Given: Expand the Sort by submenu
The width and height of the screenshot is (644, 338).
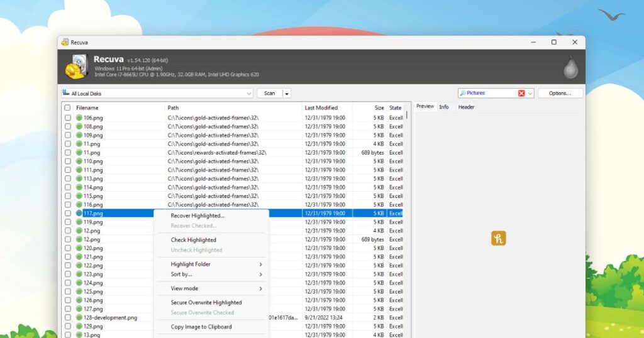Looking at the screenshot, I should pyautogui.click(x=260, y=275).
